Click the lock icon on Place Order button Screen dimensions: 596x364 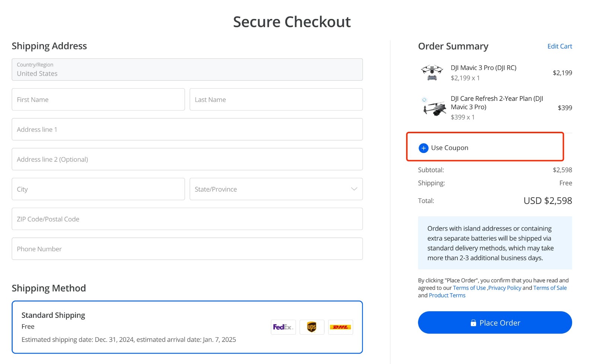[x=473, y=323]
